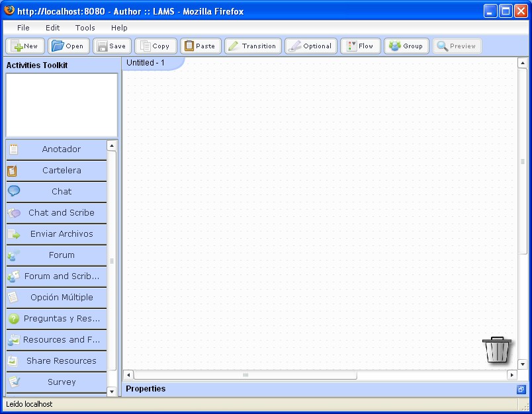
Task: Select the Share Resources activity icon
Action: 13,361
